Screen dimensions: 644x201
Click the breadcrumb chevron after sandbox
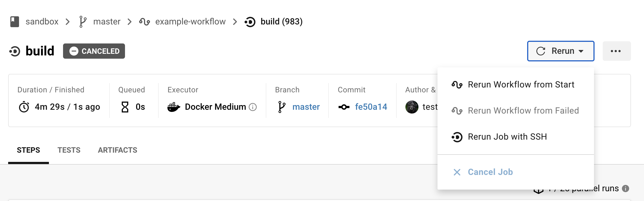pyautogui.click(x=68, y=22)
